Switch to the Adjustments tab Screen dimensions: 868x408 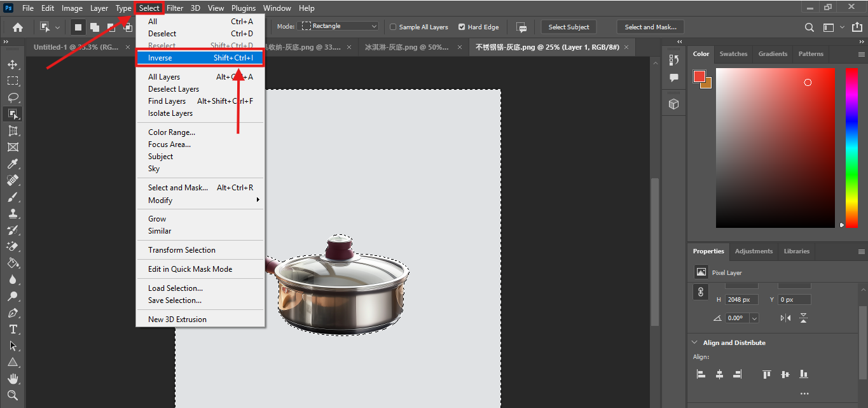[x=754, y=251]
